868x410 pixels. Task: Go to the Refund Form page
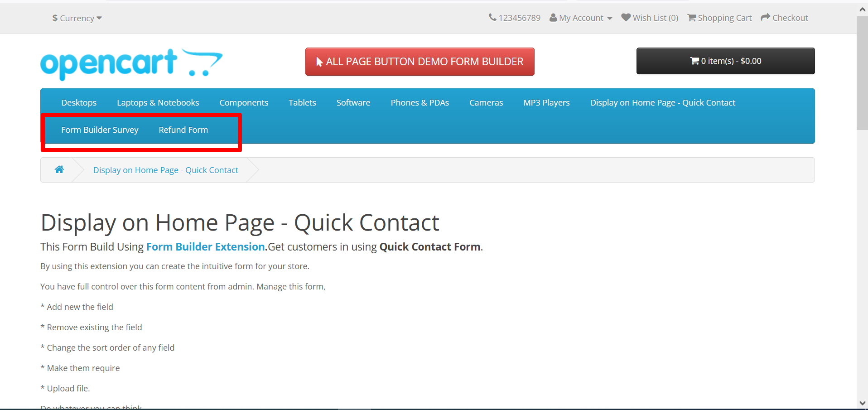[x=183, y=130]
